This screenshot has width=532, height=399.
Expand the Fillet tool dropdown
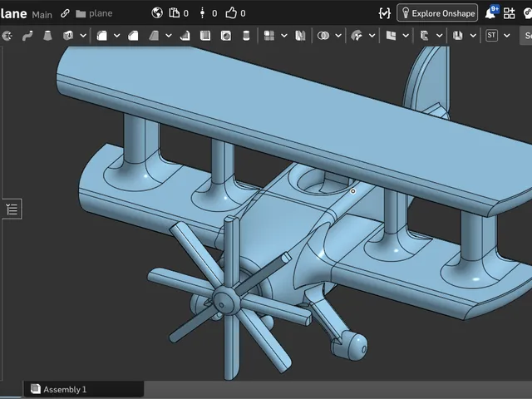pyautogui.click(x=116, y=36)
